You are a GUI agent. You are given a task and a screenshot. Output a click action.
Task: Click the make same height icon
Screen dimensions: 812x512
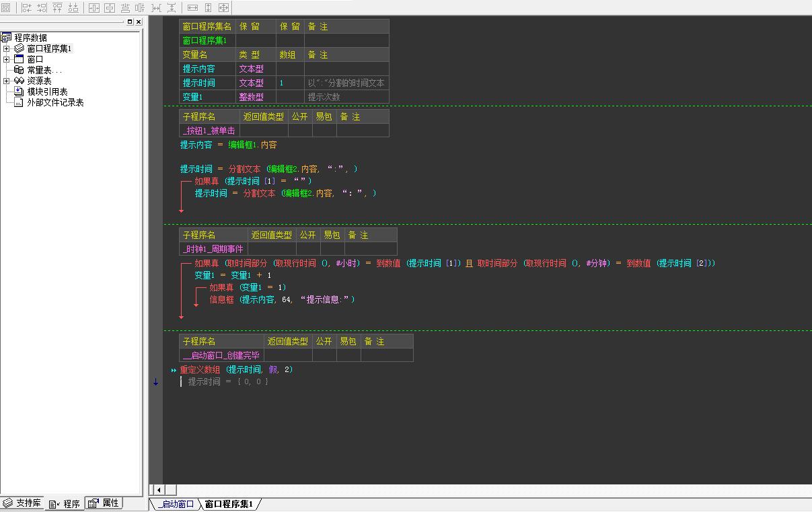(x=208, y=8)
